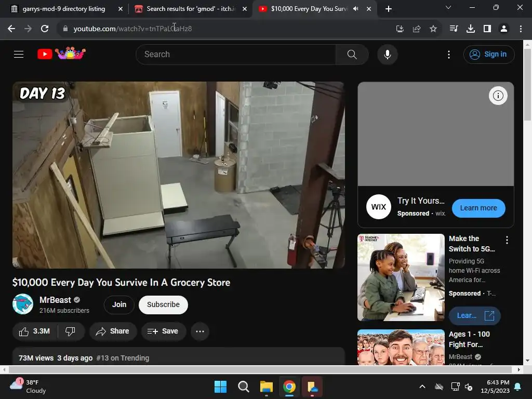Viewport: 532px width, 399px height.
Task: Go back in Chrome
Action: click(x=11, y=29)
